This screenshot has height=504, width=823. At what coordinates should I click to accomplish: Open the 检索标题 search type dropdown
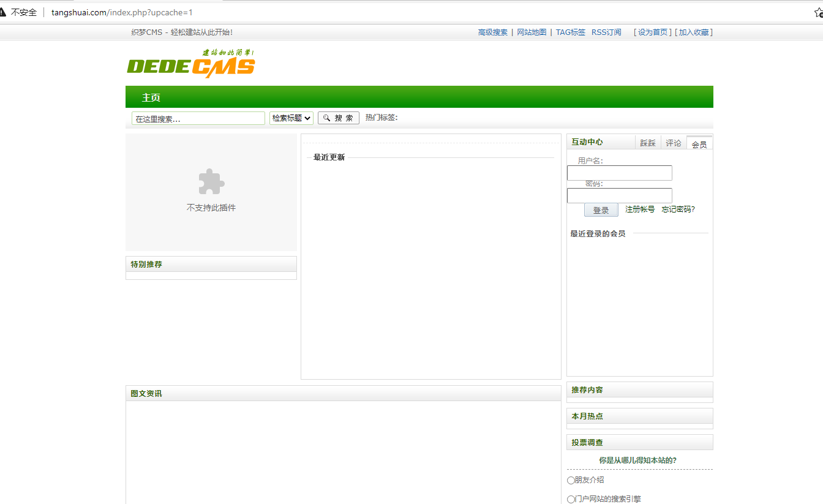point(291,118)
